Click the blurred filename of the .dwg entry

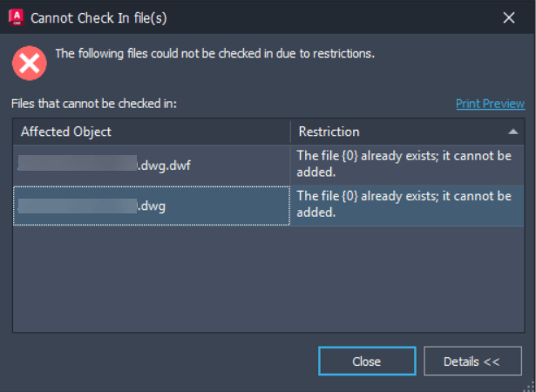[78, 206]
